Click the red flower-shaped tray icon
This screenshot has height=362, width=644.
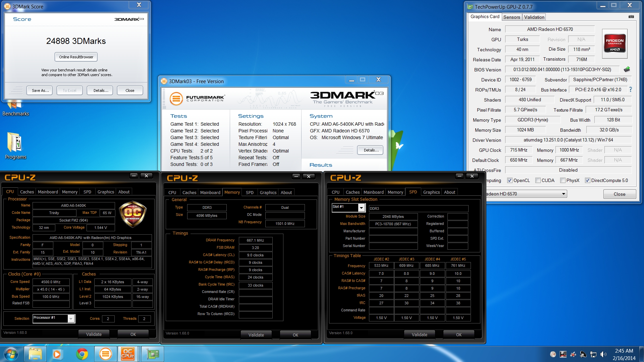573,354
